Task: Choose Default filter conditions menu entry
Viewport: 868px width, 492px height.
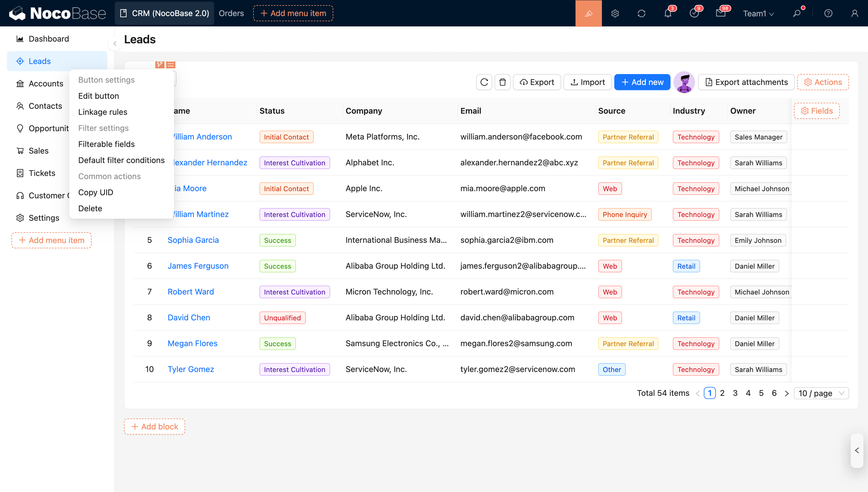Action: point(121,160)
